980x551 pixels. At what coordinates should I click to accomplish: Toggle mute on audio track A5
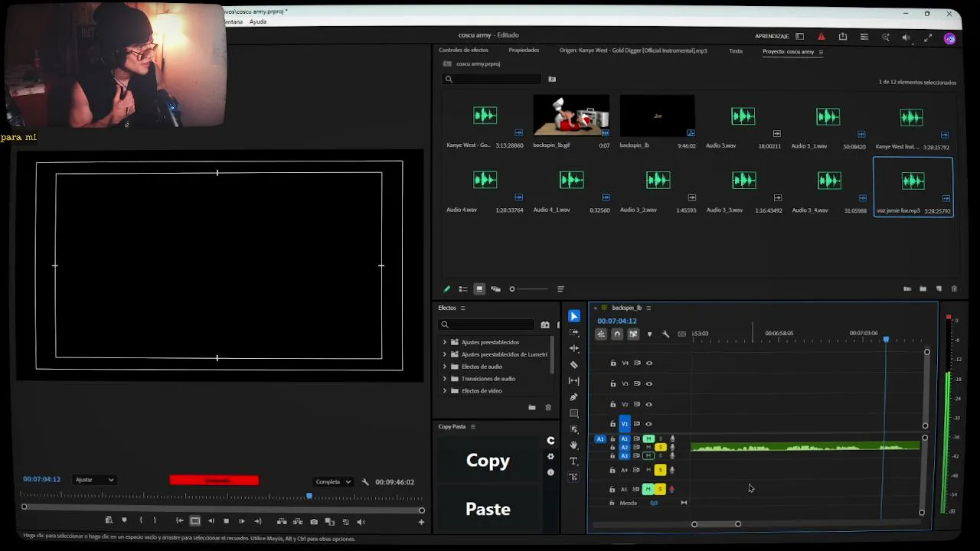(x=648, y=489)
